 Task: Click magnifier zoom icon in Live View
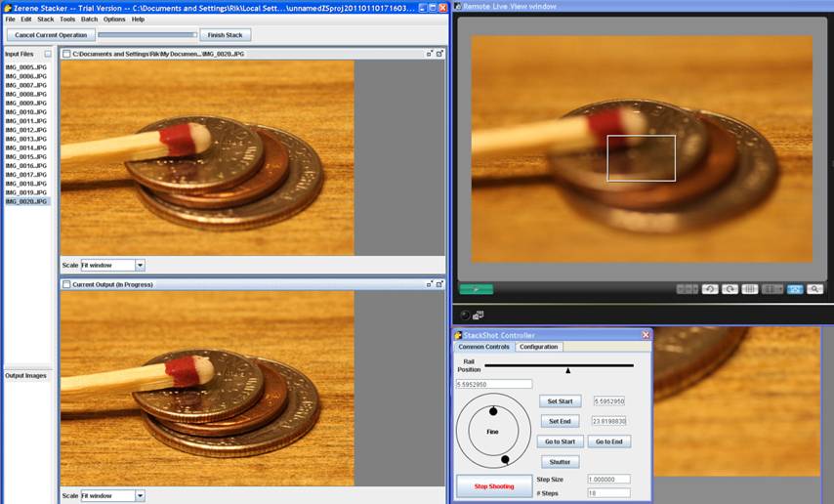click(x=814, y=289)
